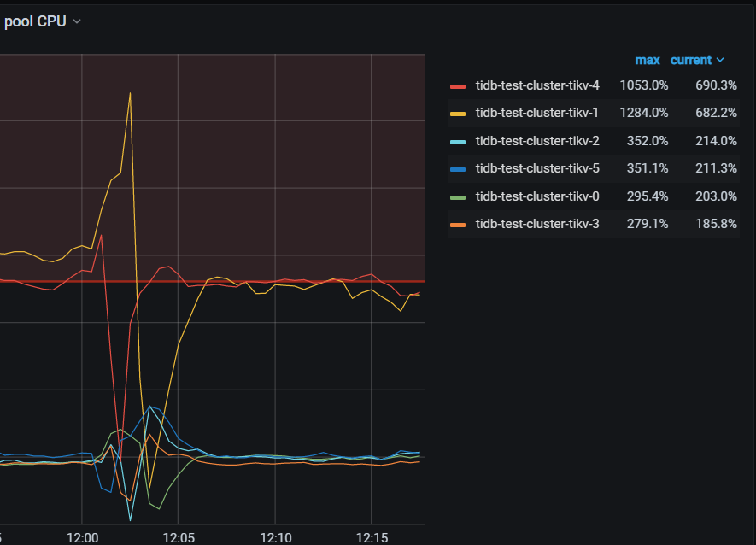The height and width of the screenshot is (545, 756).
Task: Click the 12:10 time axis label
Action: pos(275,538)
